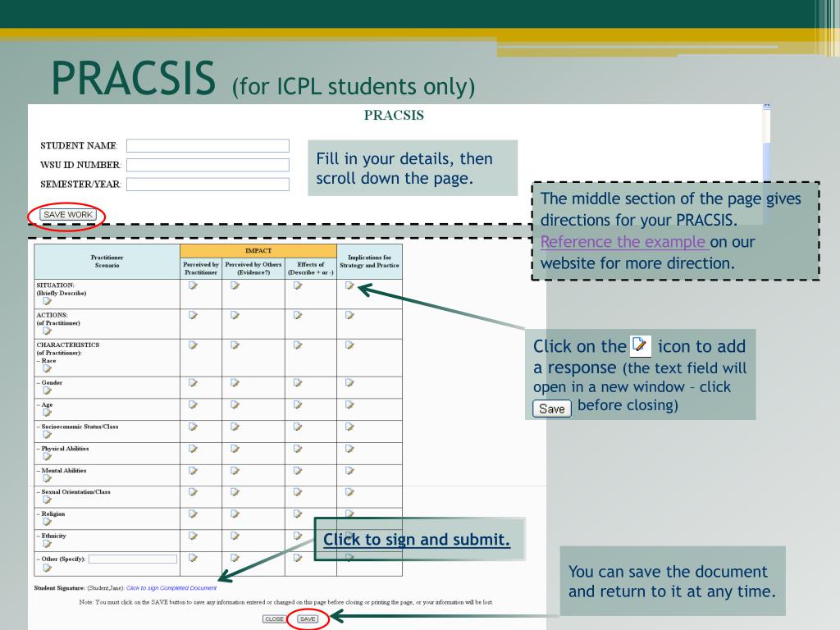Click the SAVE WORK button

pyautogui.click(x=68, y=214)
